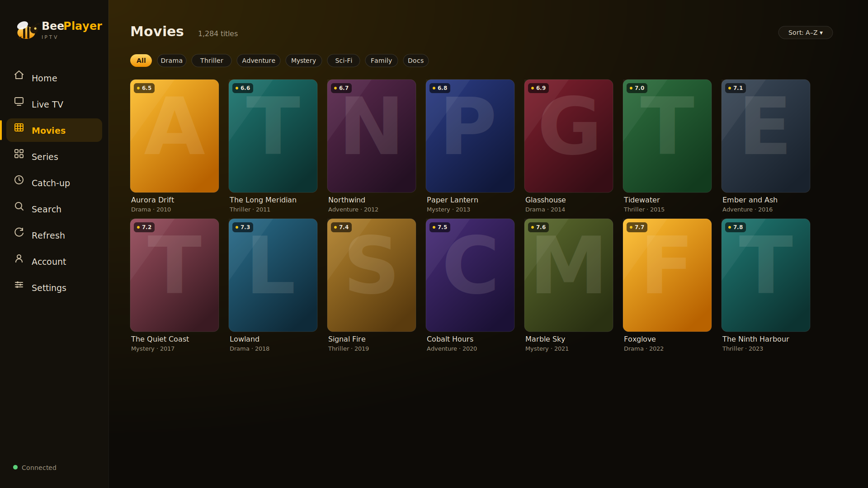Viewport: 868px width, 488px height.
Task: Click the "Connected" status text
Action: click(x=39, y=468)
